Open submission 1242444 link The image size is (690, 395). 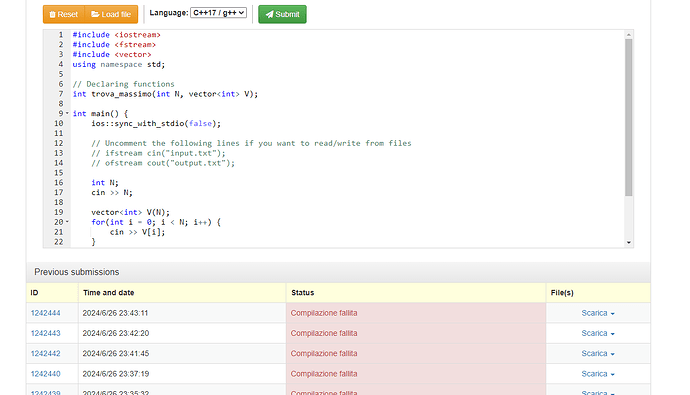point(45,313)
